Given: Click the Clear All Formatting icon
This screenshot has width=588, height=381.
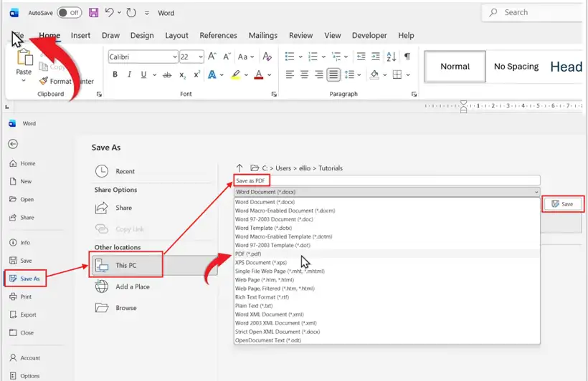Looking at the screenshot, I should (267, 56).
